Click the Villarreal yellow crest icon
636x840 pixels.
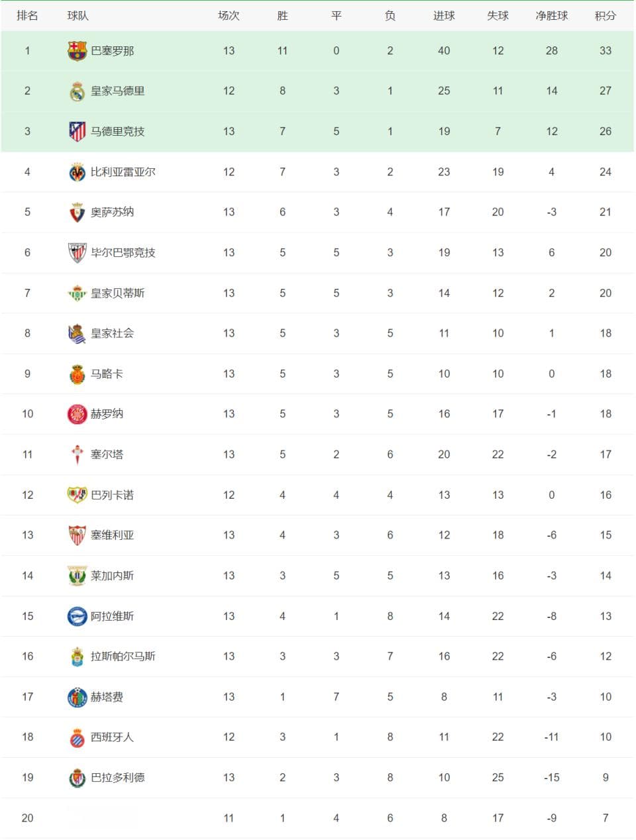pyautogui.click(x=78, y=172)
